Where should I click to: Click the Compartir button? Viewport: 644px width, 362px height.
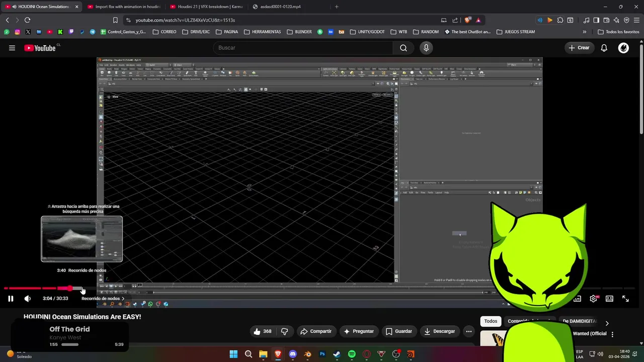(x=315, y=331)
